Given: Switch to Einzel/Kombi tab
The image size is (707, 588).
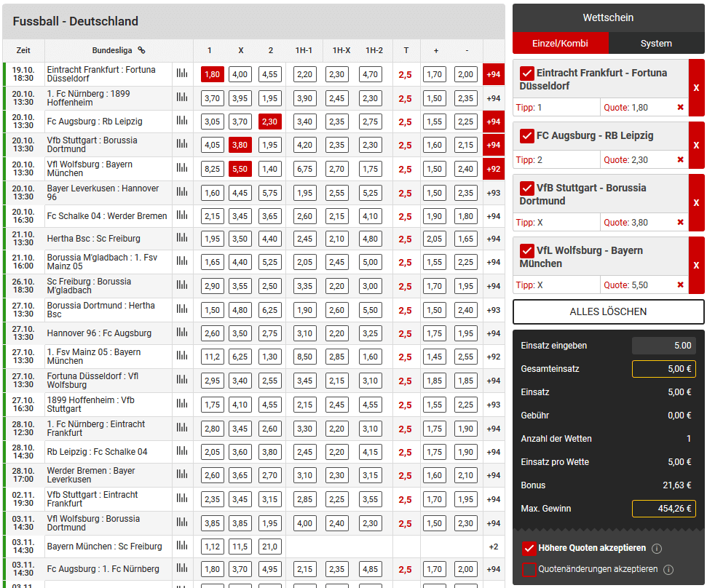Looking at the screenshot, I should point(561,43).
